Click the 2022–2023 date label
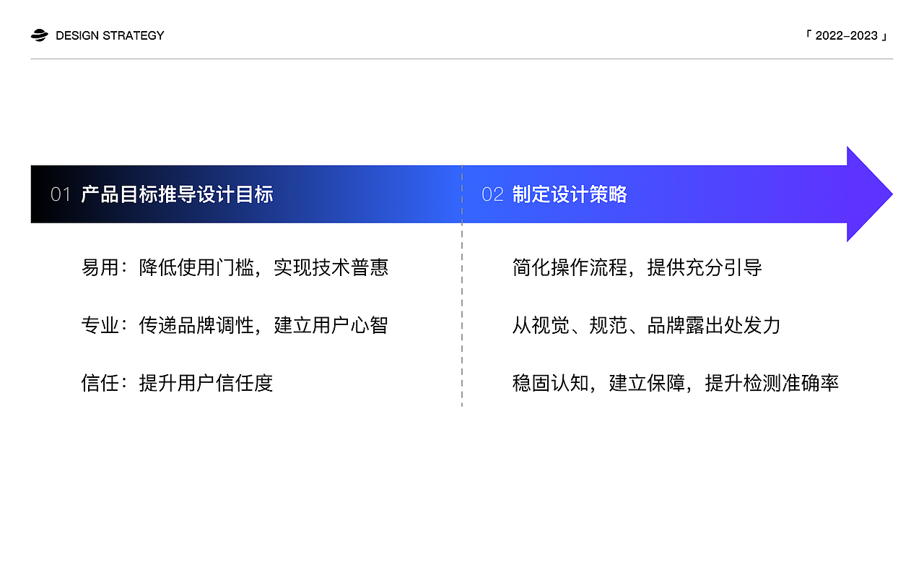 [847, 35]
